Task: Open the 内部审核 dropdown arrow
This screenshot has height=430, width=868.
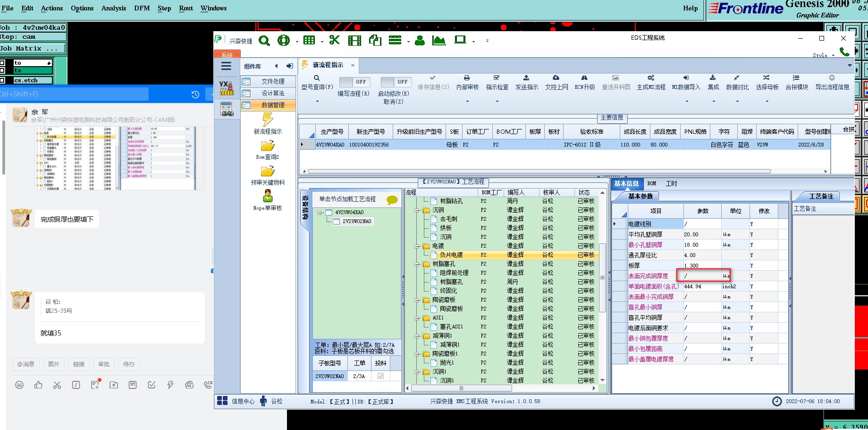Action: (467, 102)
